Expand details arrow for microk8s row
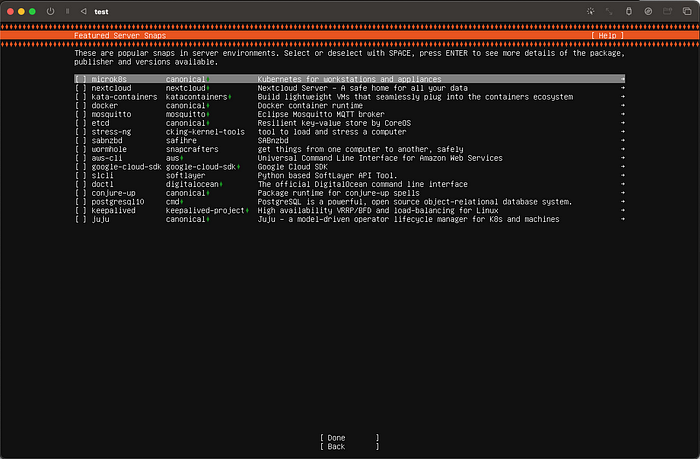The width and height of the screenshot is (700, 459). pos(622,79)
